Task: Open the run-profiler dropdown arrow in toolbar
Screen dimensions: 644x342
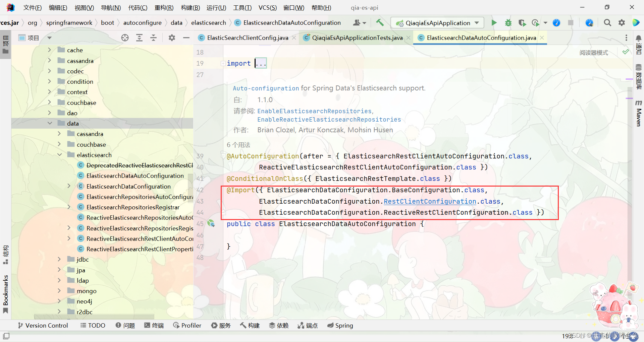Action: click(545, 23)
